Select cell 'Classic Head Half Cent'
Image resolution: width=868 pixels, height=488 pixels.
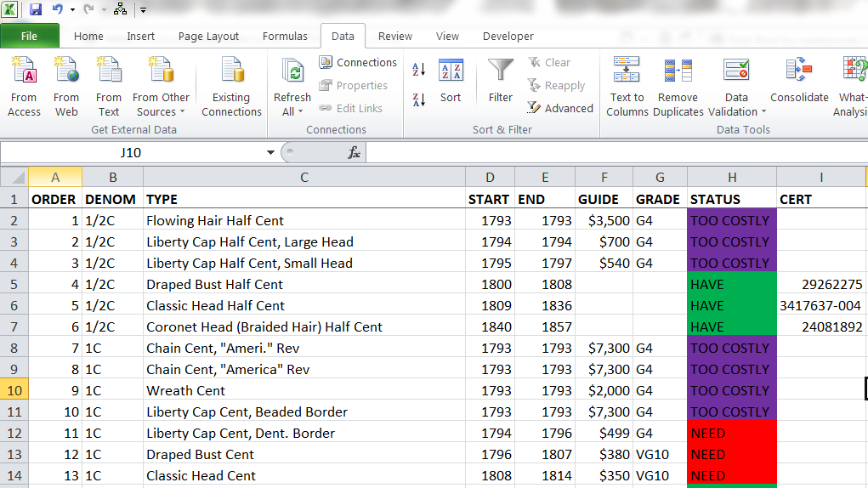pos(304,305)
